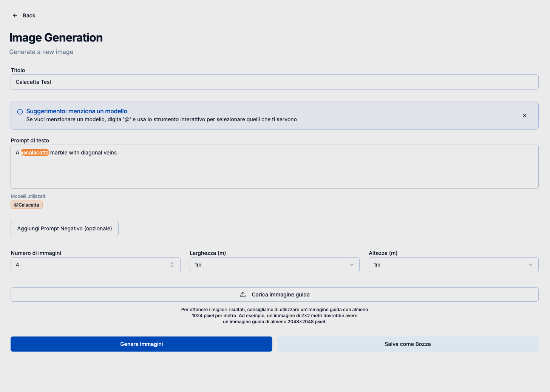Screen dimensions: 550x392
Task: Click the Larghezza dropdown chevron
Action: [x=352, y=265]
